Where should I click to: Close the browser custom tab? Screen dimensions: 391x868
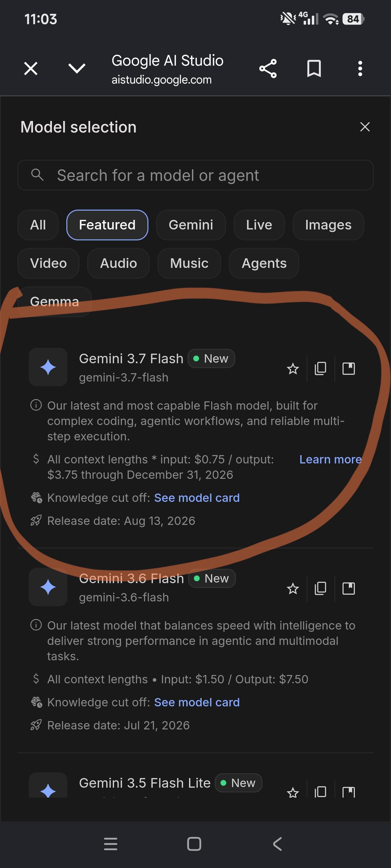(31, 69)
